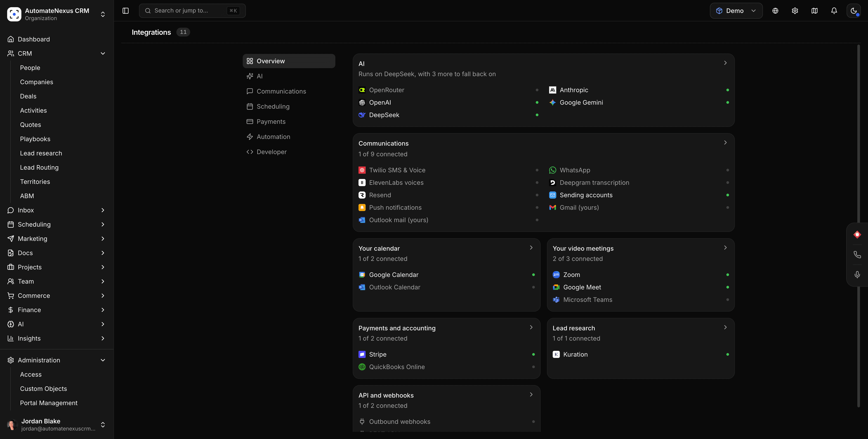868x439 pixels.
Task: Click the Search or jump to field
Action: point(192,11)
